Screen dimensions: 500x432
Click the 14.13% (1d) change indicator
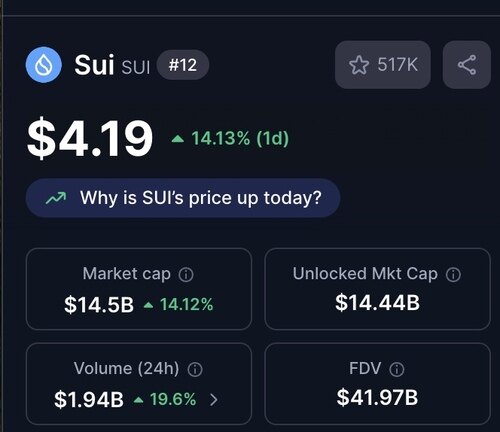click(x=230, y=138)
